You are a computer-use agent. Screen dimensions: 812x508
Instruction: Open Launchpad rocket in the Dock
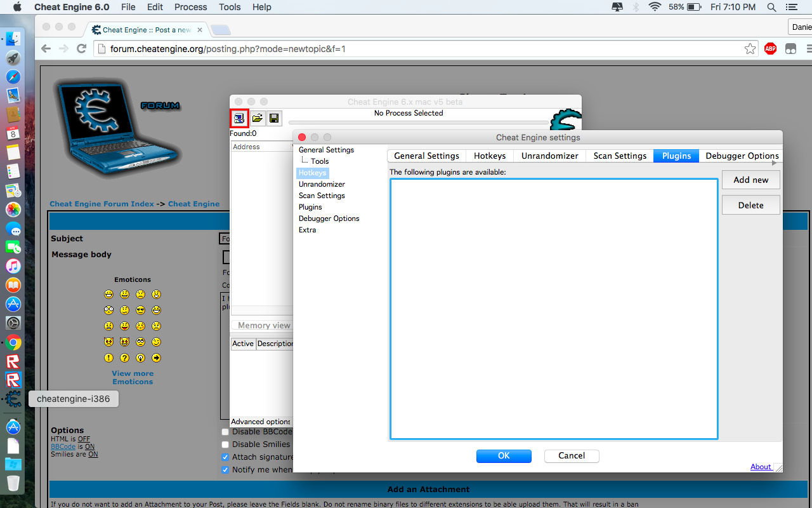tap(13, 58)
